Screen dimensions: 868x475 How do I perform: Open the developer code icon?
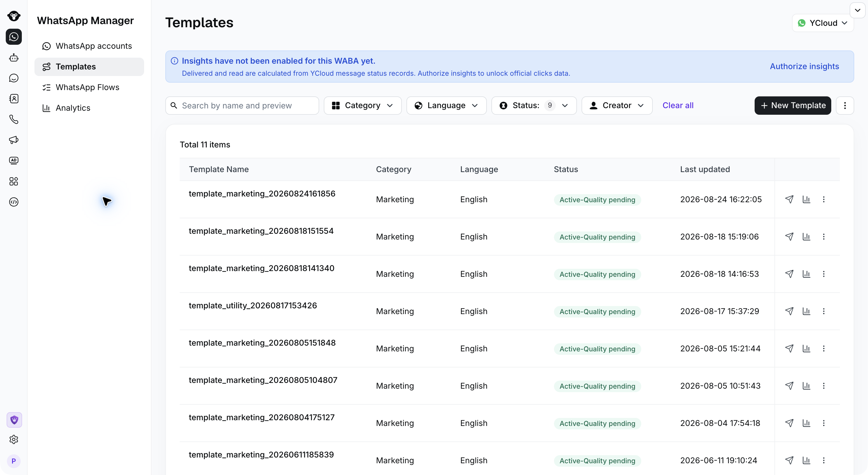14,202
